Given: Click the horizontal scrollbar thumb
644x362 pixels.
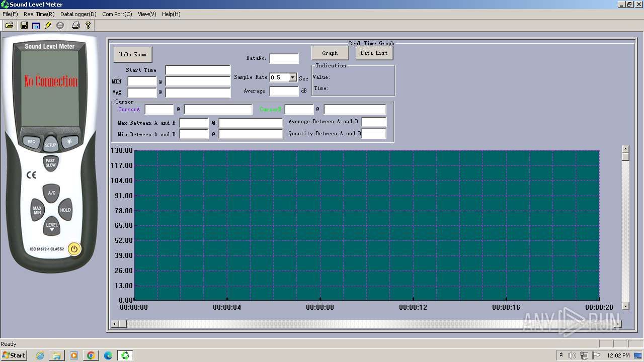Looking at the screenshot, I should pyautogui.click(x=123, y=324).
